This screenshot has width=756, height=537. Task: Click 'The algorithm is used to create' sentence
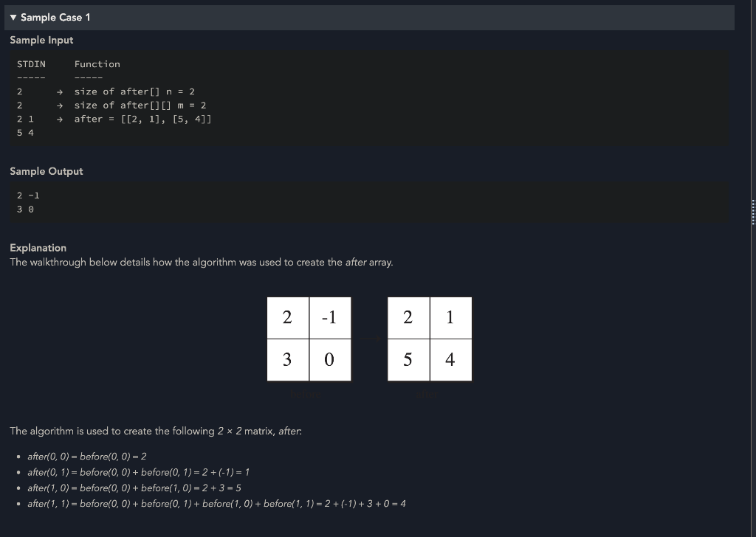point(156,431)
